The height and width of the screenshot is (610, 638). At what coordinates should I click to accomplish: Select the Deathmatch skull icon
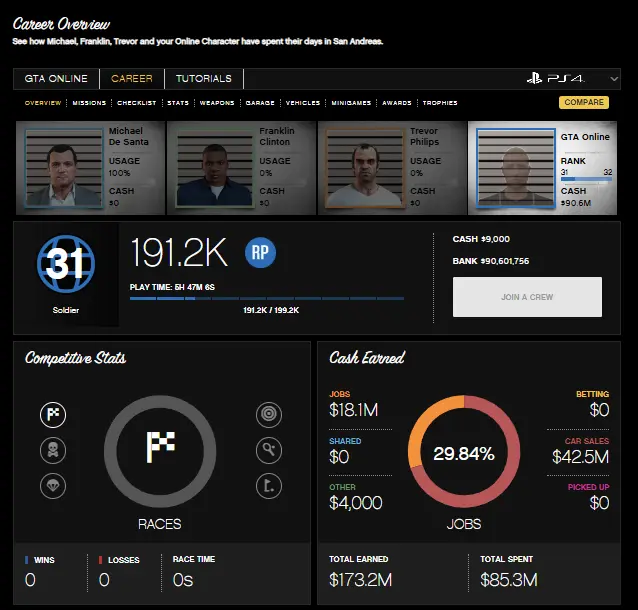click(53, 449)
